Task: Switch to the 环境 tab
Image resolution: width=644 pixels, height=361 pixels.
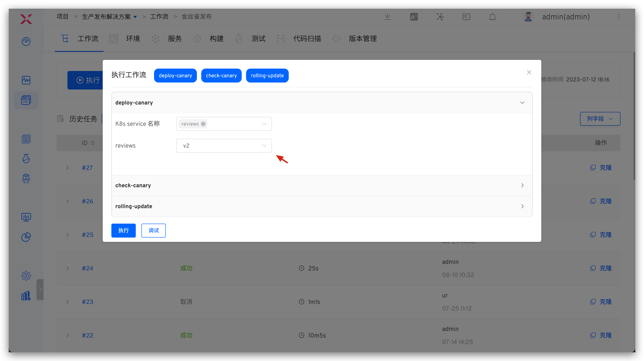Action: (x=133, y=39)
